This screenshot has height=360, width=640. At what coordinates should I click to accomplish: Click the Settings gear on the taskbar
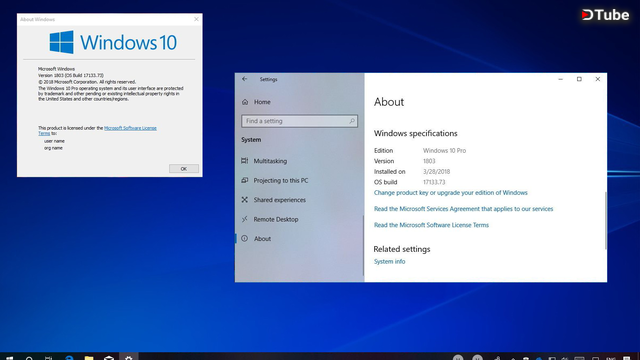click(129, 358)
